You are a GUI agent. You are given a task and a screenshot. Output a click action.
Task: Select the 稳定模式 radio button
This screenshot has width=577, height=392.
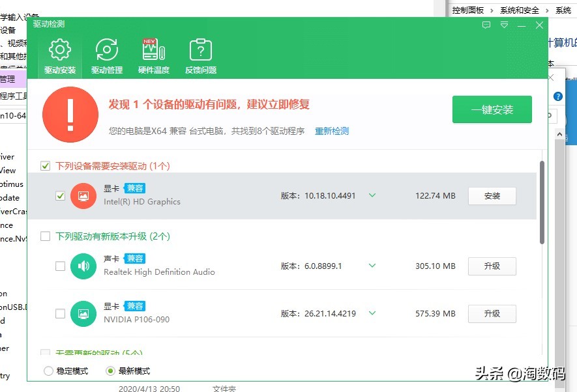(48, 371)
